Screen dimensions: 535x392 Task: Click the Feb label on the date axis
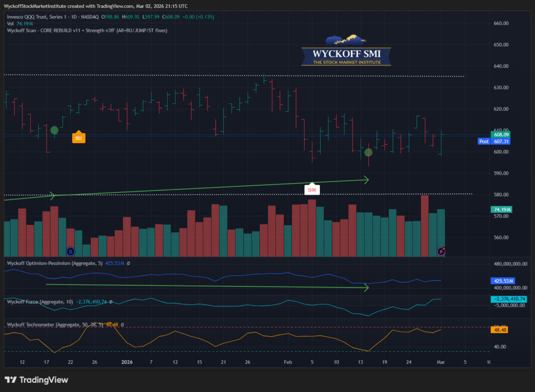pyautogui.click(x=288, y=361)
